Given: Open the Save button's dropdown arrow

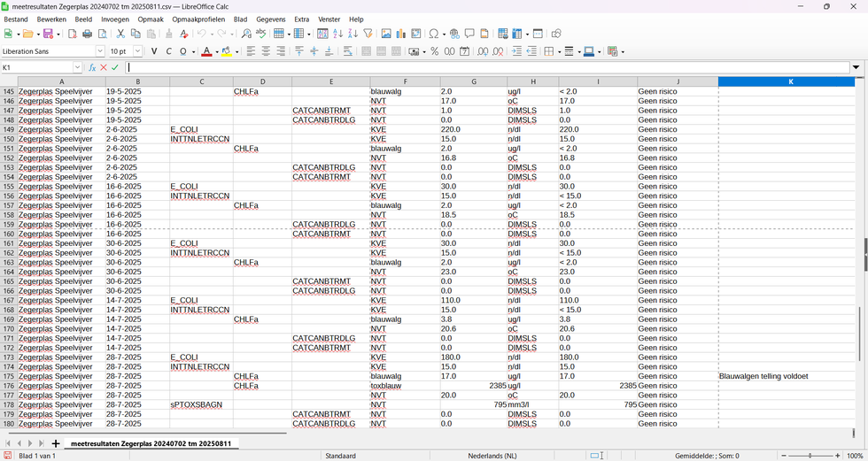Looking at the screenshot, I should [58, 35].
